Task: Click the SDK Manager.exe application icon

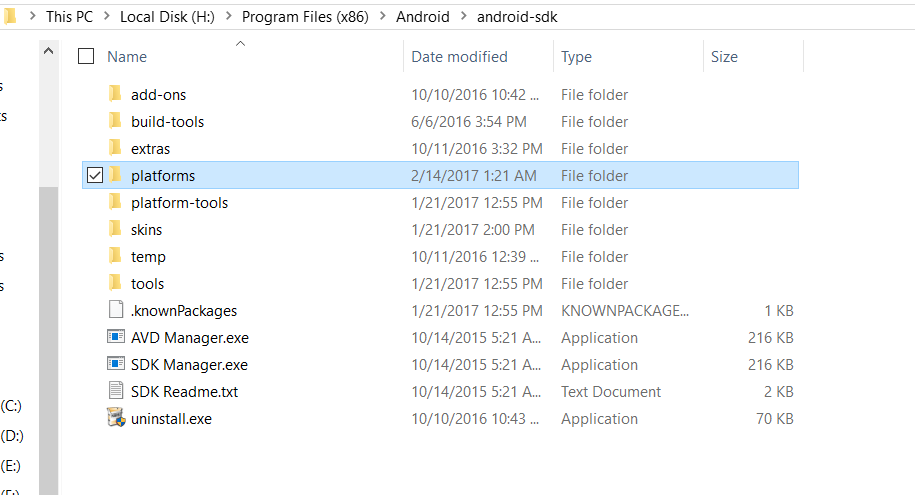Action: tap(115, 365)
